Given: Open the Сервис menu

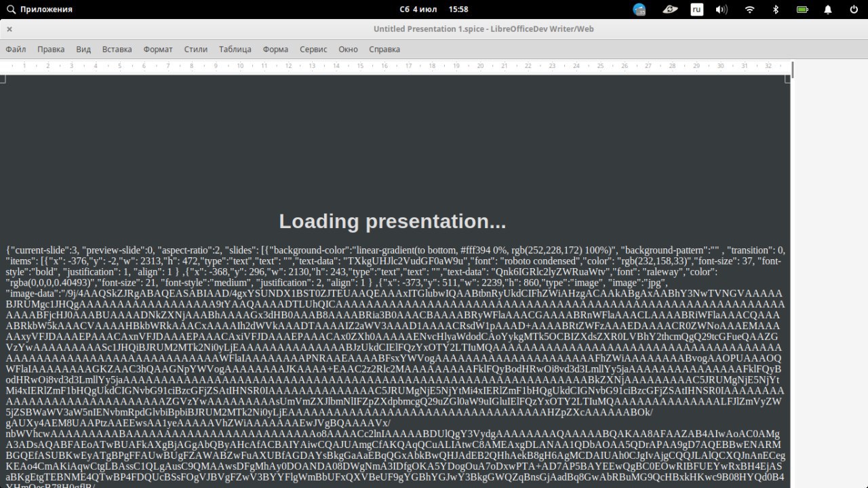Looking at the screenshot, I should tap(313, 50).
